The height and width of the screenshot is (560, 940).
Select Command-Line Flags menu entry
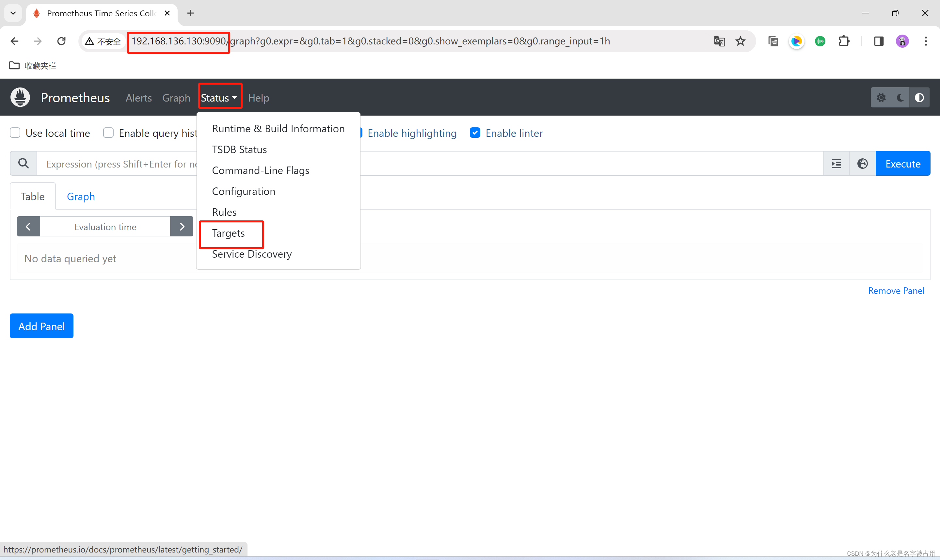pos(279,170)
